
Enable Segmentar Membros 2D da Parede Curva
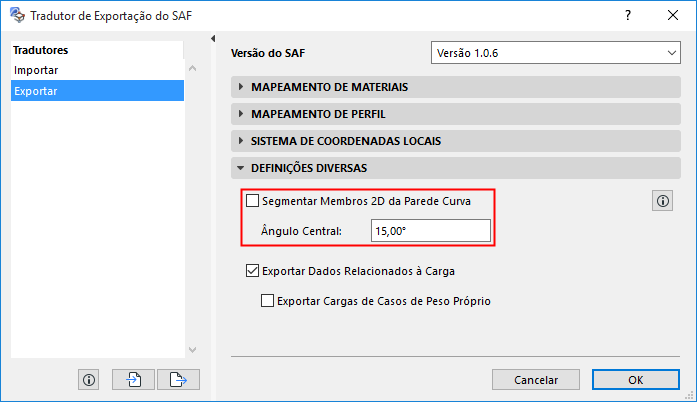click(252, 201)
